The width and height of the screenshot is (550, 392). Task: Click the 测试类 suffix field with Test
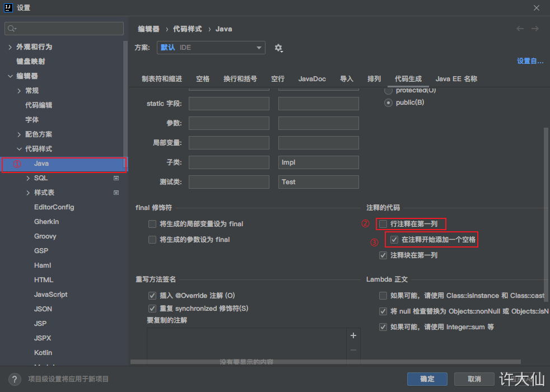point(319,182)
